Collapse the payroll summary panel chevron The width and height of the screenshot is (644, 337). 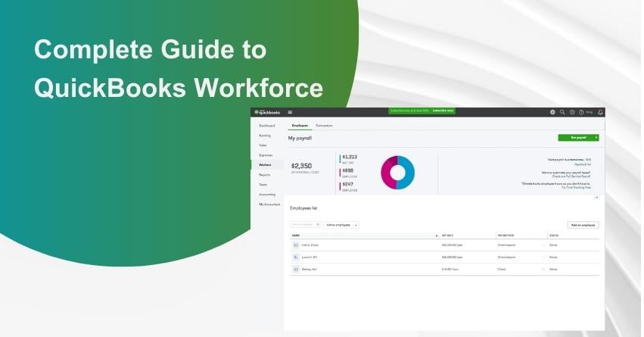click(597, 198)
